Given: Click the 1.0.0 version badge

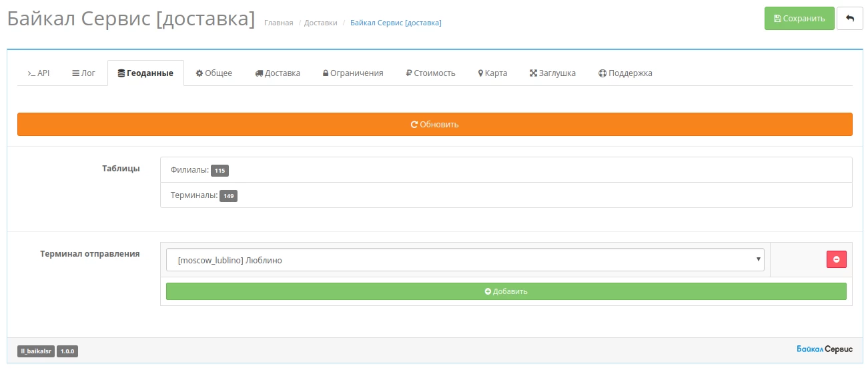Looking at the screenshot, I should [67, 351].
